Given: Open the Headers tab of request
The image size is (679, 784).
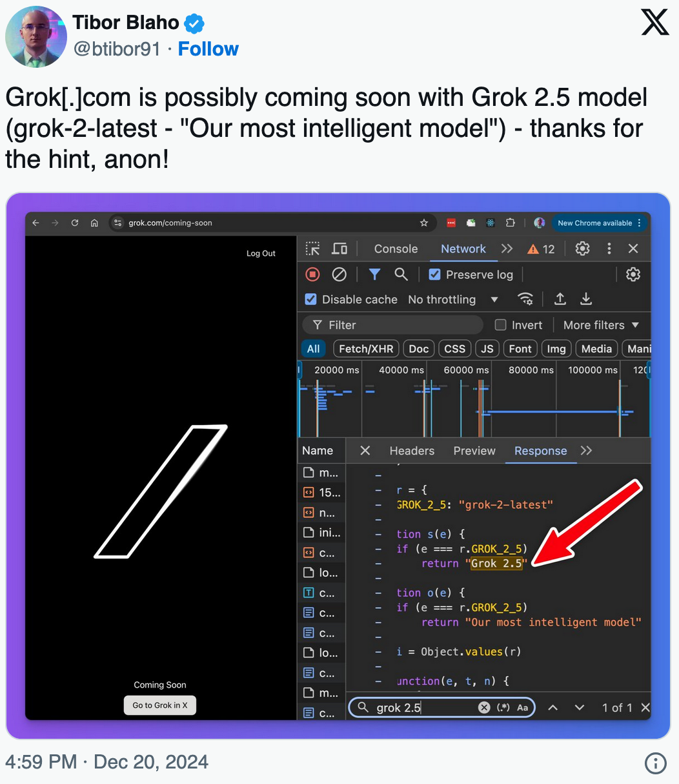Looking at the screenshot, I should point(412,451).
